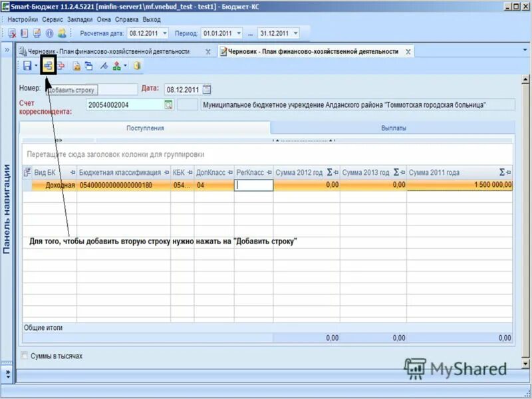This screenshot has width=532, height=399.
Task: Click the КБК column header
Action: coord(182,172)
